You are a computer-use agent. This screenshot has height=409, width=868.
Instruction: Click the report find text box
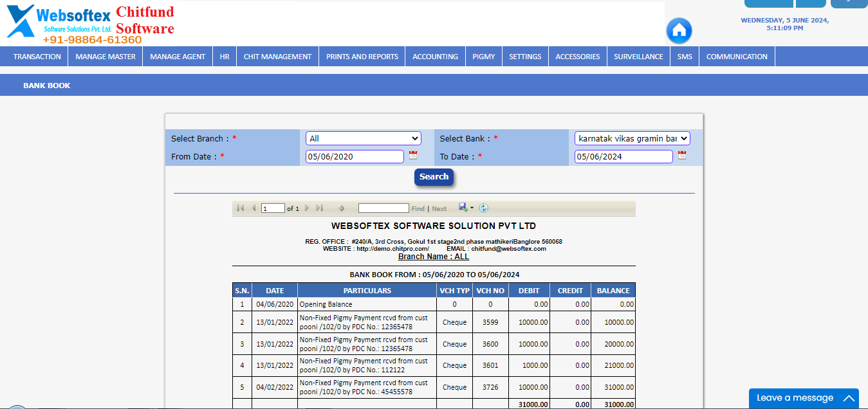pyautogui.click(x=383, y=208)
